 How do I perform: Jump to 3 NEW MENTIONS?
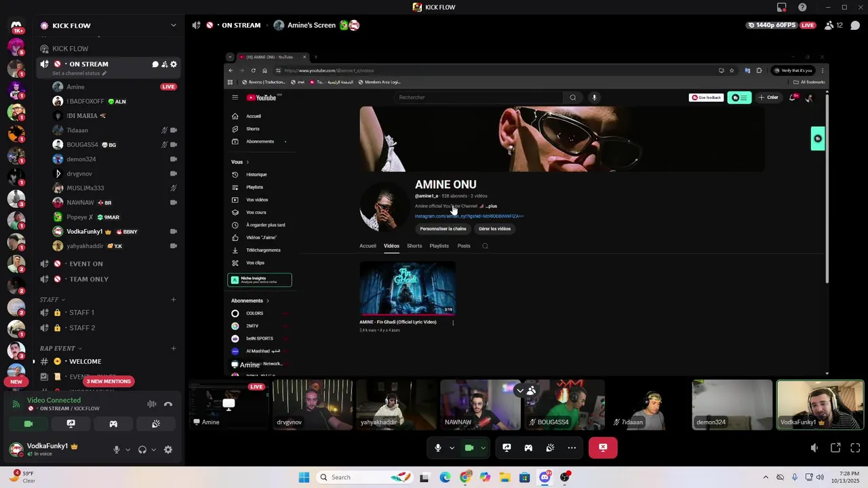108,382
